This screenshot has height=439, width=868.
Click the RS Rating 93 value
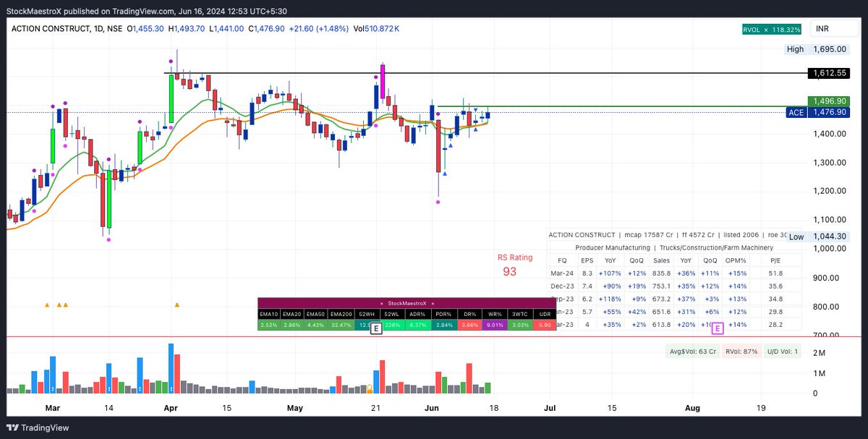tap(510, 271)
